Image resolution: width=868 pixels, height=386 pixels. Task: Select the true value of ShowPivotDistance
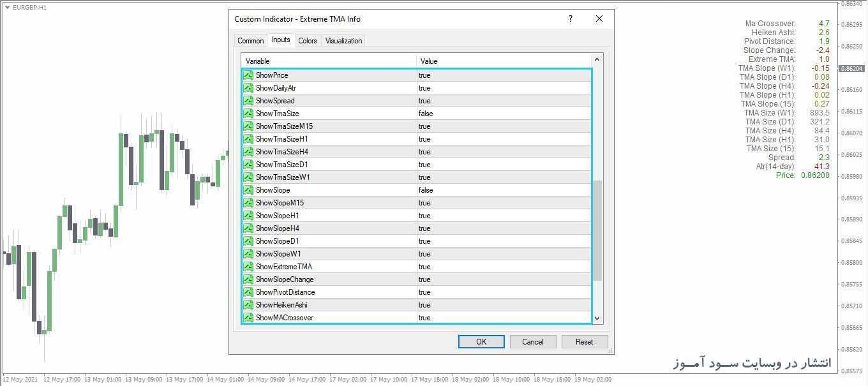coord(424,292)
